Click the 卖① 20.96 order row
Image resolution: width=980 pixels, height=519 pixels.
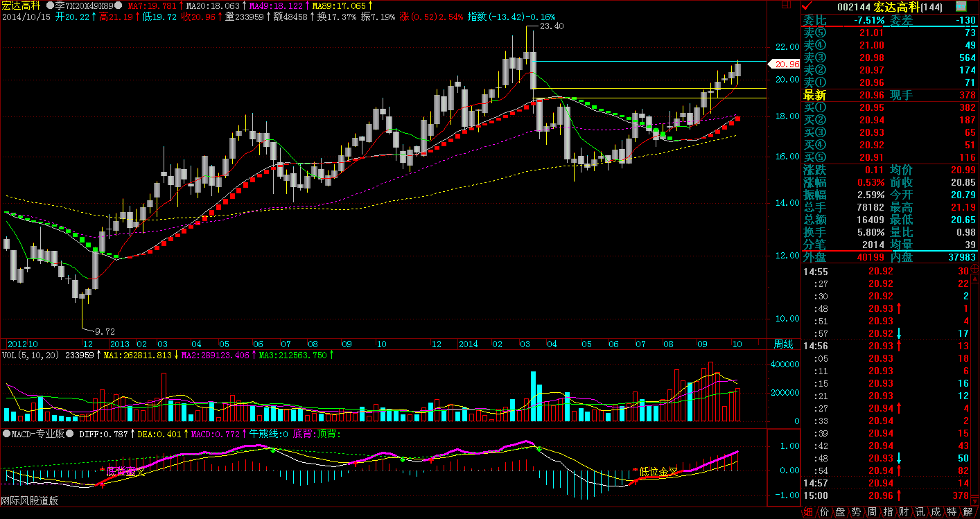coord(890,83)
